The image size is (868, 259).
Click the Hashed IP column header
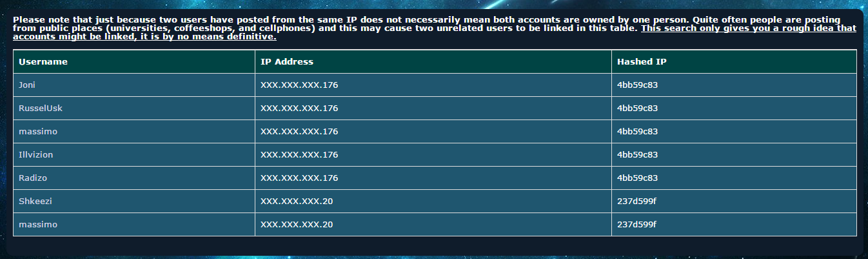[x=642, y=62]
